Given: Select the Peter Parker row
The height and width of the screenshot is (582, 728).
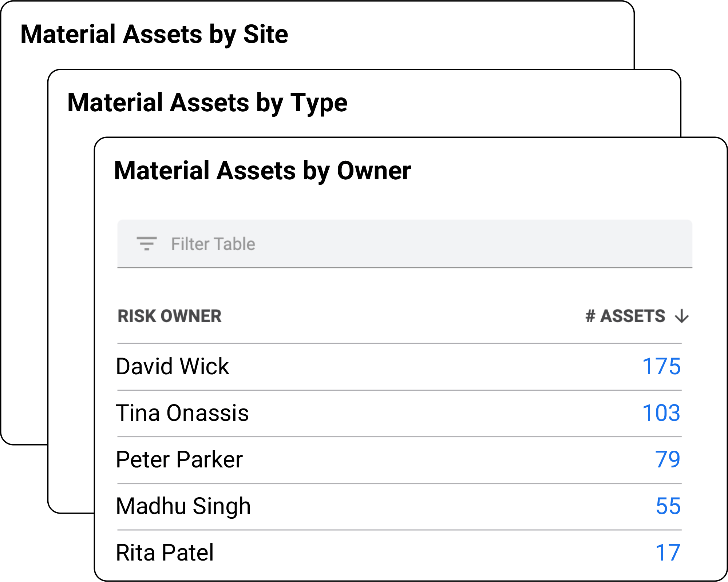Looking at the screenshot, I should [x=399, y=460].
